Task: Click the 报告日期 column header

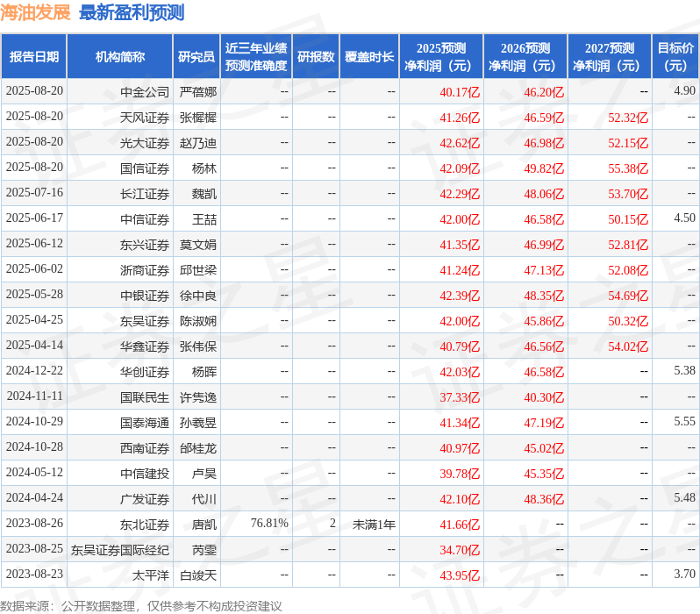Action: (34, 57)
